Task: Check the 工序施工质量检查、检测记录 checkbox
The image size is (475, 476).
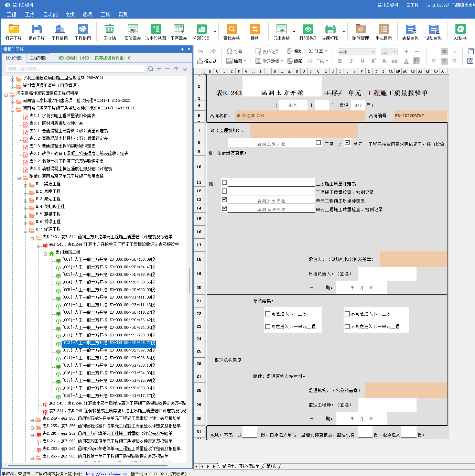Action: [x=224, y=191]
